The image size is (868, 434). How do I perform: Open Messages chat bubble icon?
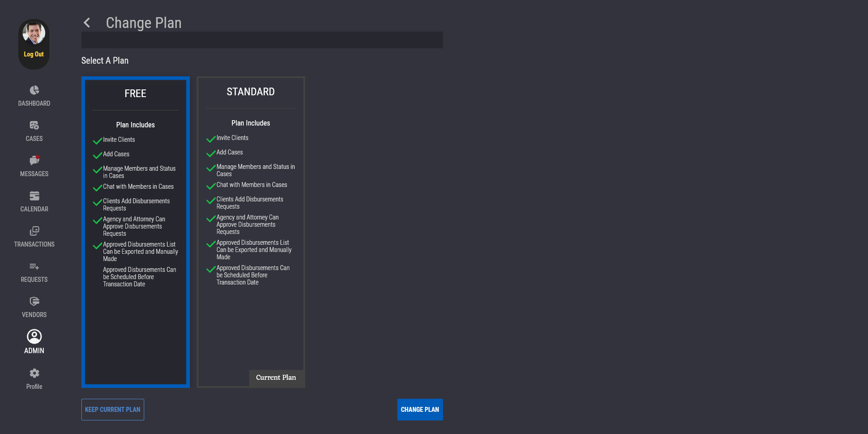pyautogui.click(x=34, y=161)
